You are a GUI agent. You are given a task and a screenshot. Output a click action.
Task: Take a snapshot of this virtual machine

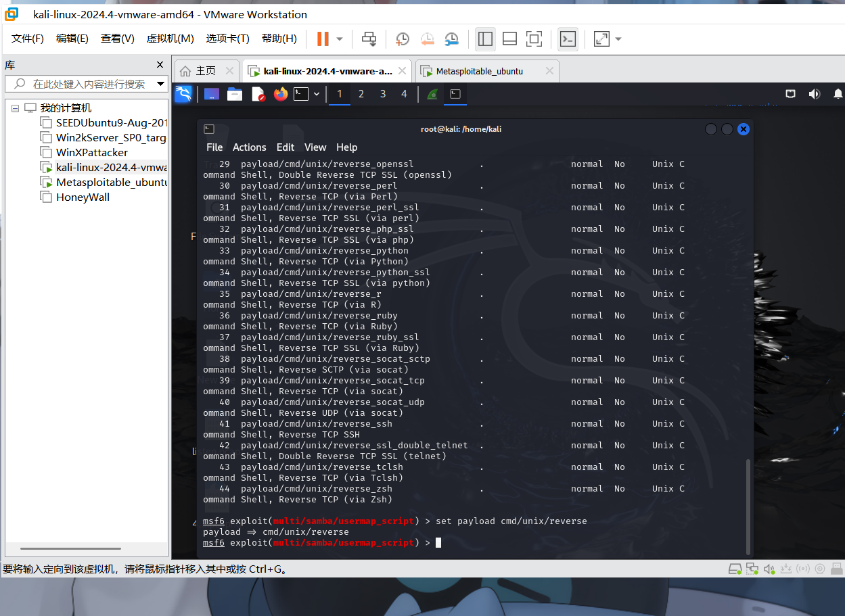(x=403, y=39)
